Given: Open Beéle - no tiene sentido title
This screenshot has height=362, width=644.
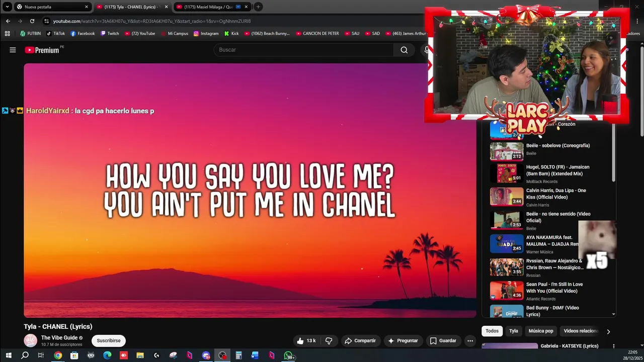Looking at the screenshot, I should (558, 217).
